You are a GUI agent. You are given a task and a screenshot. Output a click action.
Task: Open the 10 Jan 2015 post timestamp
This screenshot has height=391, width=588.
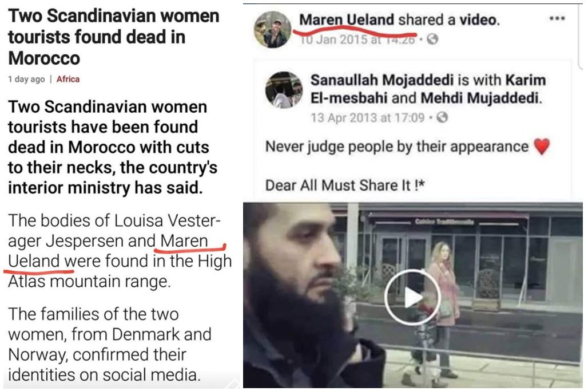(x=357, y=39)
